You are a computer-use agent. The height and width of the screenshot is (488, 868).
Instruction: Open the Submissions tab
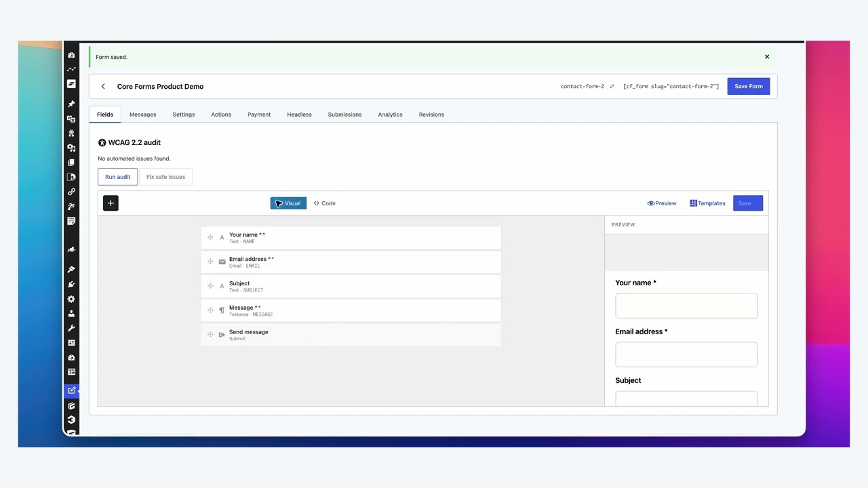(x=344, y=115)
